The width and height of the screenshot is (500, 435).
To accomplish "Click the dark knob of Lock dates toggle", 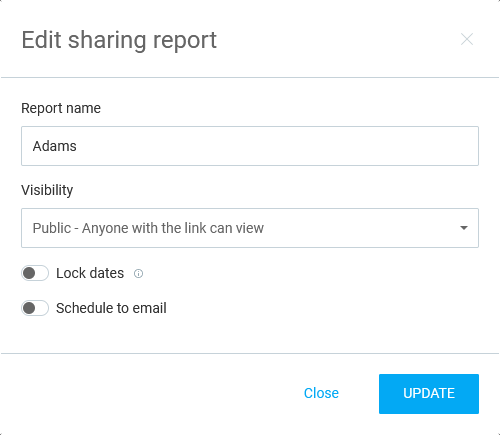I will (x=29, y=273).
